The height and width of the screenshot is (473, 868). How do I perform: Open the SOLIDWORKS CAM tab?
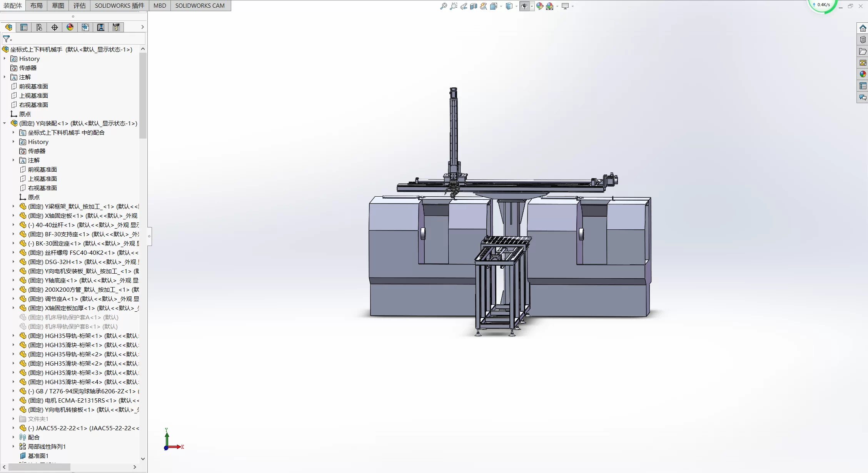[x=200, y=5]
